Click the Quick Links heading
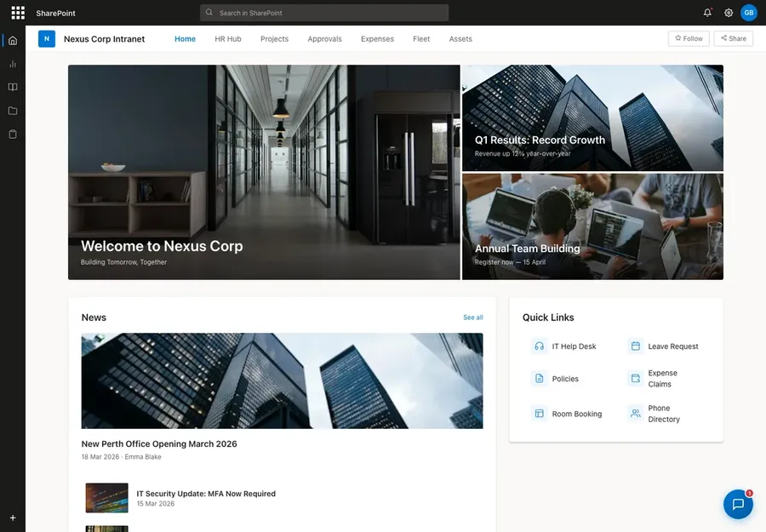This screenshot has width=766, height=532. (x=548, y=317)
